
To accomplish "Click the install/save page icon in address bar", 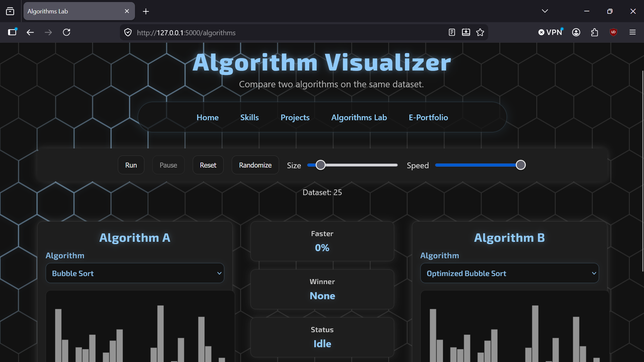I will tap(466, 32).
